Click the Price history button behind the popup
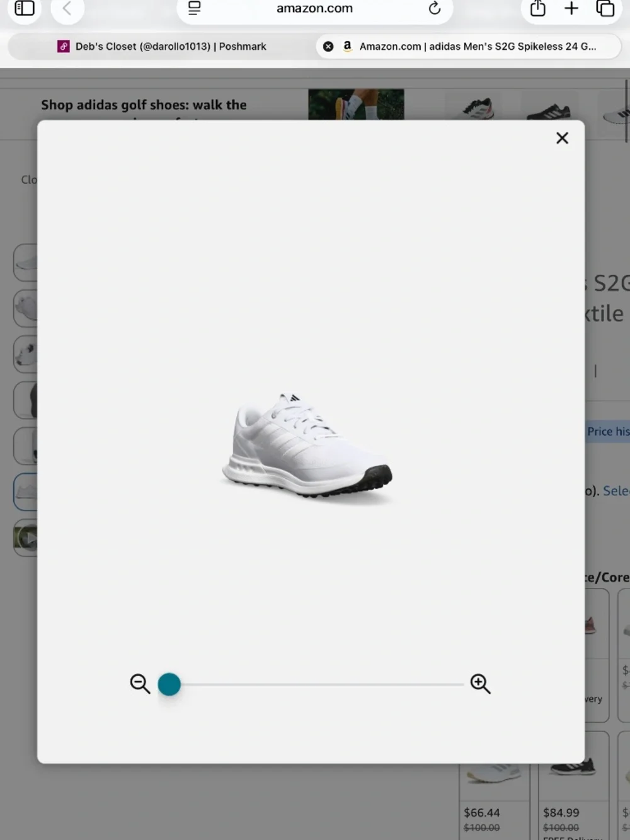Screen dimensions: 630x840 pyautogui.click(x=608, y=432)
